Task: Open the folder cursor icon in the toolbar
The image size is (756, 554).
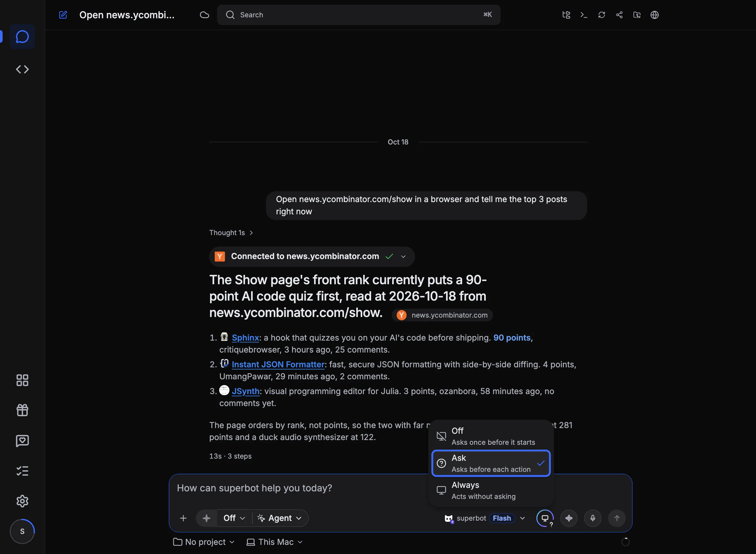Action: click(x=637, y=15)
